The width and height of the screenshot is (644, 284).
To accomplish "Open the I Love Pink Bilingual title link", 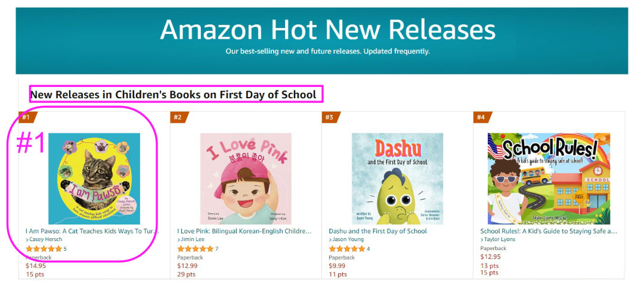I will [x=244, y=231].
